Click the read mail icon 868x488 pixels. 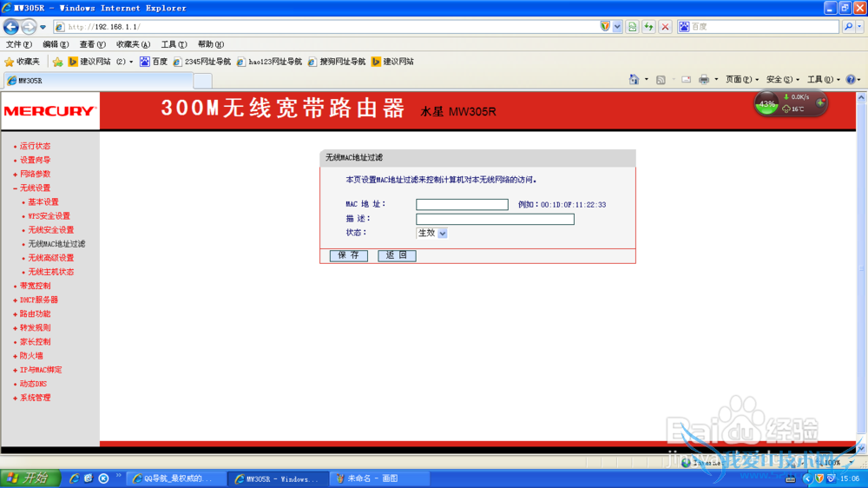[x=686, y=80]
